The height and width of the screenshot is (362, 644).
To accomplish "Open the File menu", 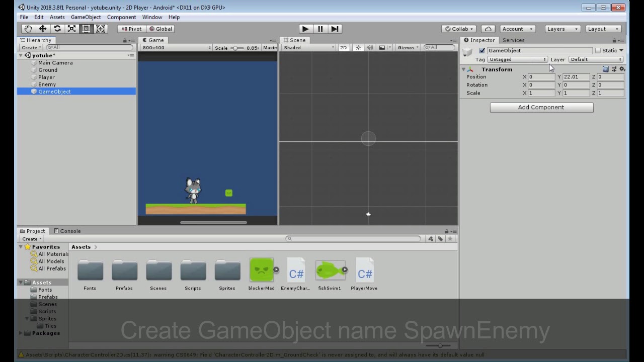I will tap(24, 17).
